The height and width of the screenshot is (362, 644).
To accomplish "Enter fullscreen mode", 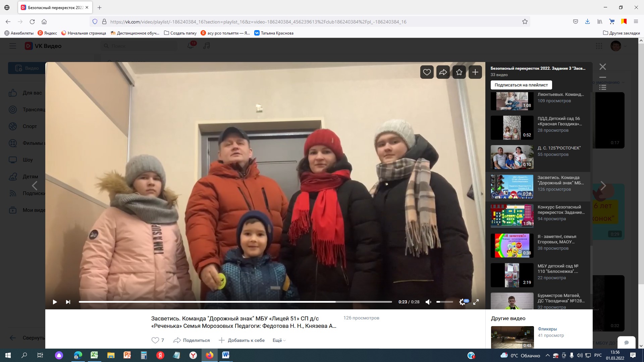I will [x=476, y=302].
